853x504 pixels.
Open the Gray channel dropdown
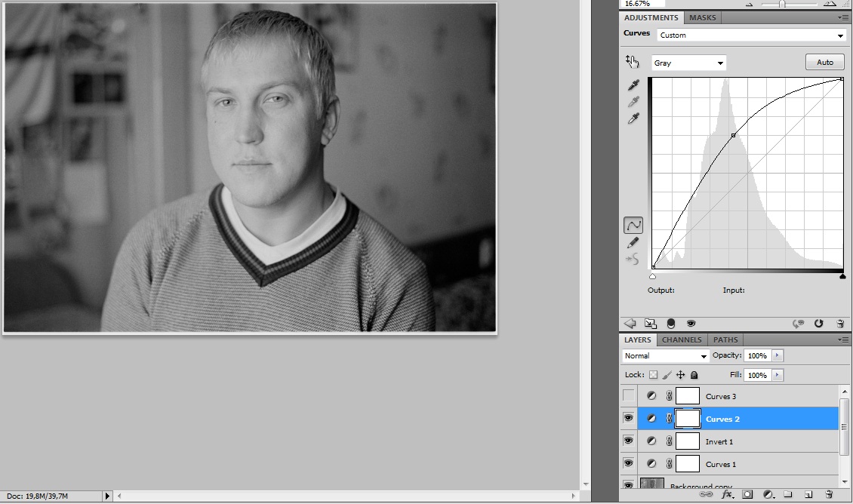pos(688,63)
